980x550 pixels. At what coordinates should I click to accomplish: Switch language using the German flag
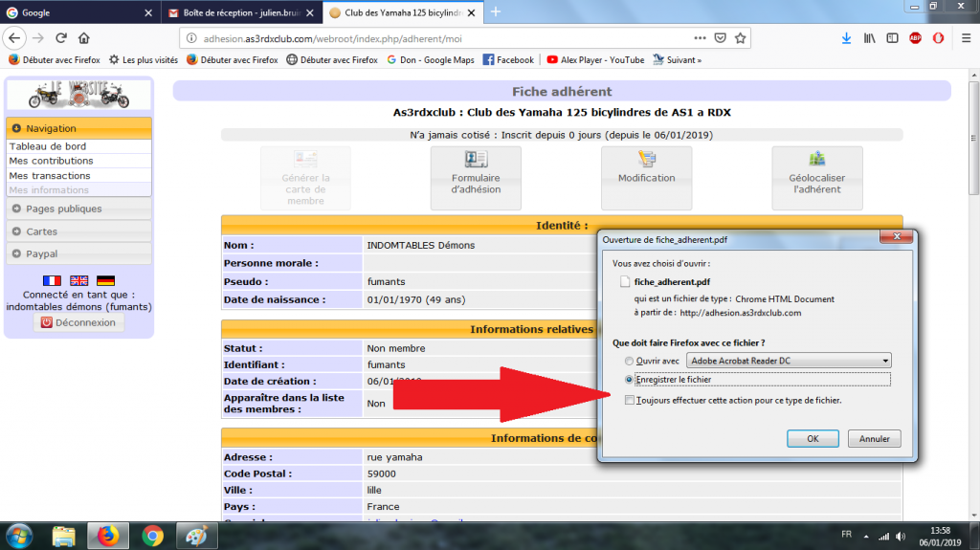click(x=105, y=280)
